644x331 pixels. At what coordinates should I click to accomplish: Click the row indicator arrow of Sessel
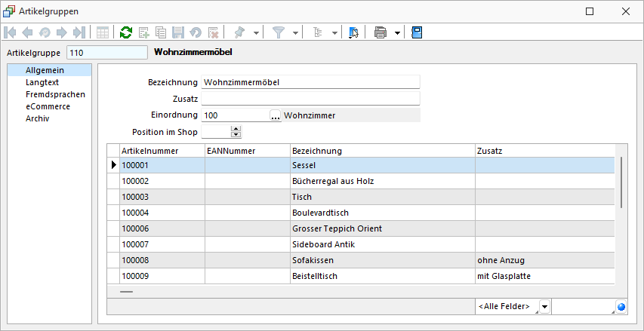[114, 165]
